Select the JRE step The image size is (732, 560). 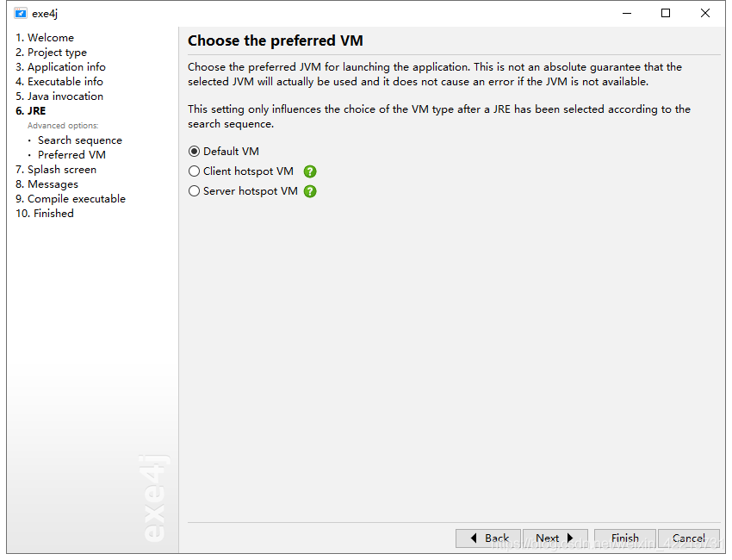click(x=31, y=111)
